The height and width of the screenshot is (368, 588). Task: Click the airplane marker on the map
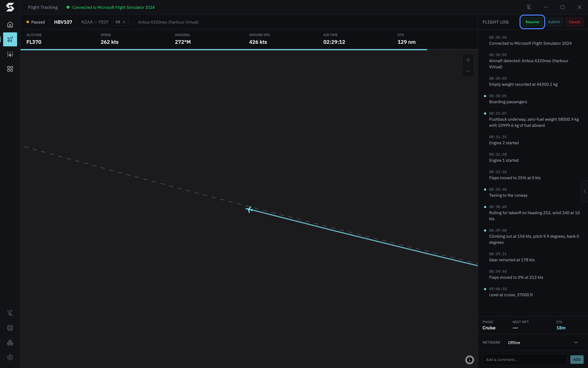pos(249,209)
